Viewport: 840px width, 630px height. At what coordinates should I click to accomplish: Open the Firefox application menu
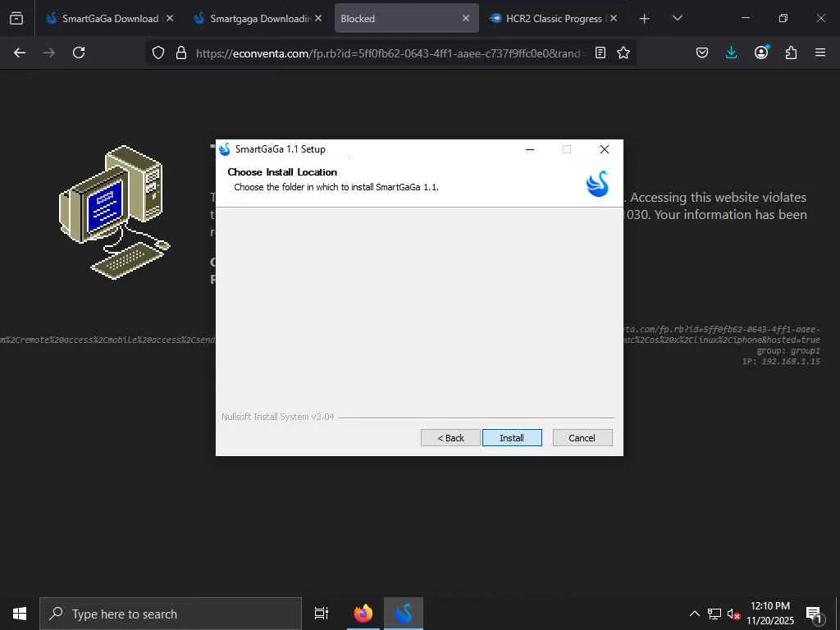click(820, 52)
